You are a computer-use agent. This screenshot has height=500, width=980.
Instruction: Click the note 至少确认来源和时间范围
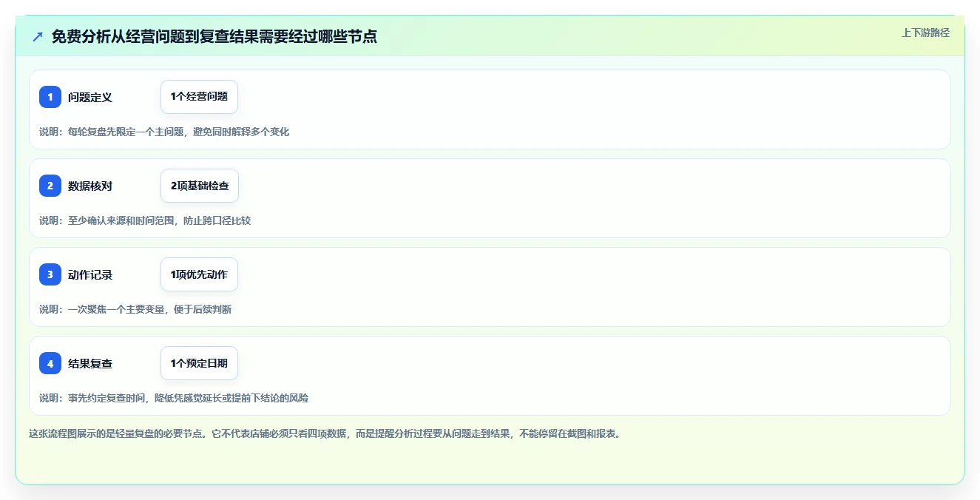(145, 220)
